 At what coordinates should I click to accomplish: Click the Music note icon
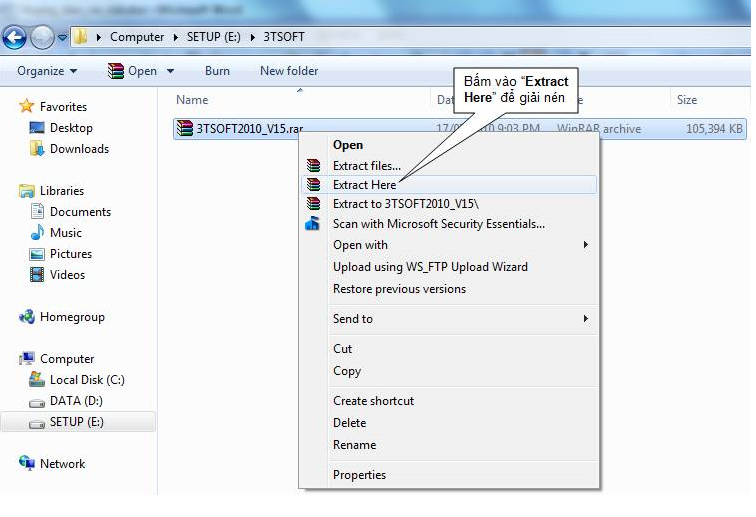pos(37,232)
